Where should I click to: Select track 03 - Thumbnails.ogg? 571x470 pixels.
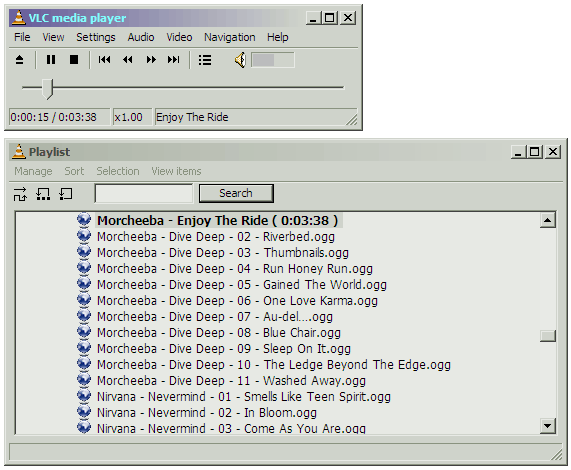pos(223,253)
